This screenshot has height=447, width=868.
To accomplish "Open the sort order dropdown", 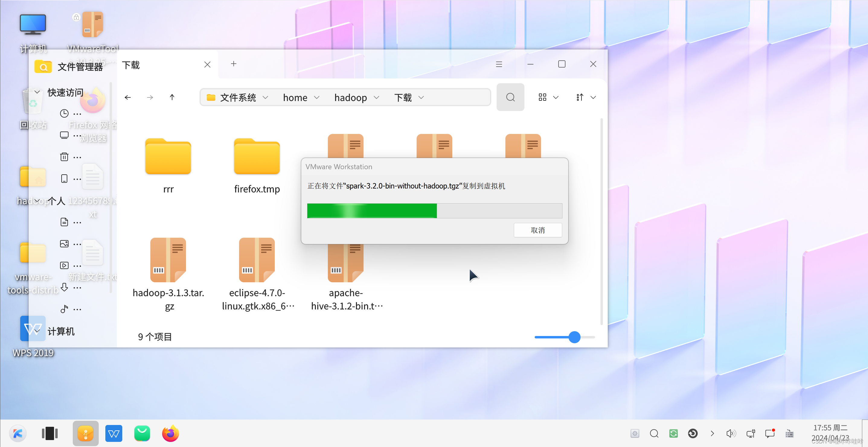I will [x=593, y=97].
